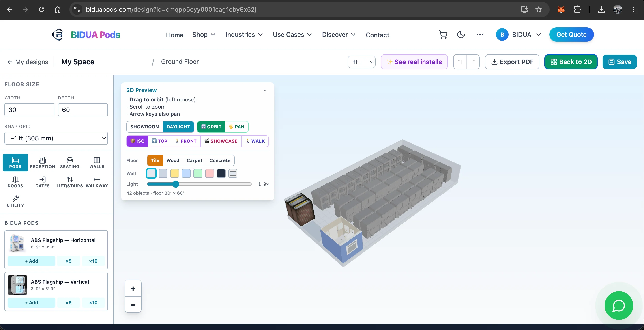The image size is (644, 330).
Task: Switch to the WALK view tab
Action: coord(255,141)
